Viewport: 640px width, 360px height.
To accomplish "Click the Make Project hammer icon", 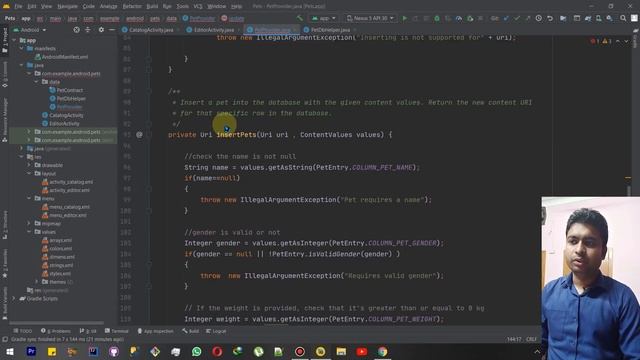I will [x=300, y=18].
